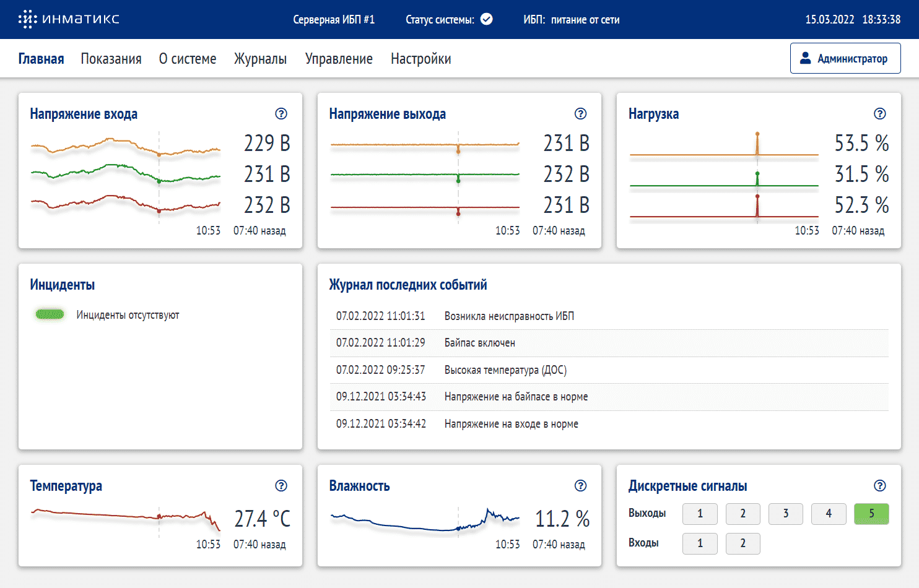Open help for Напряжение выхода card

click(x=580, y=114)
